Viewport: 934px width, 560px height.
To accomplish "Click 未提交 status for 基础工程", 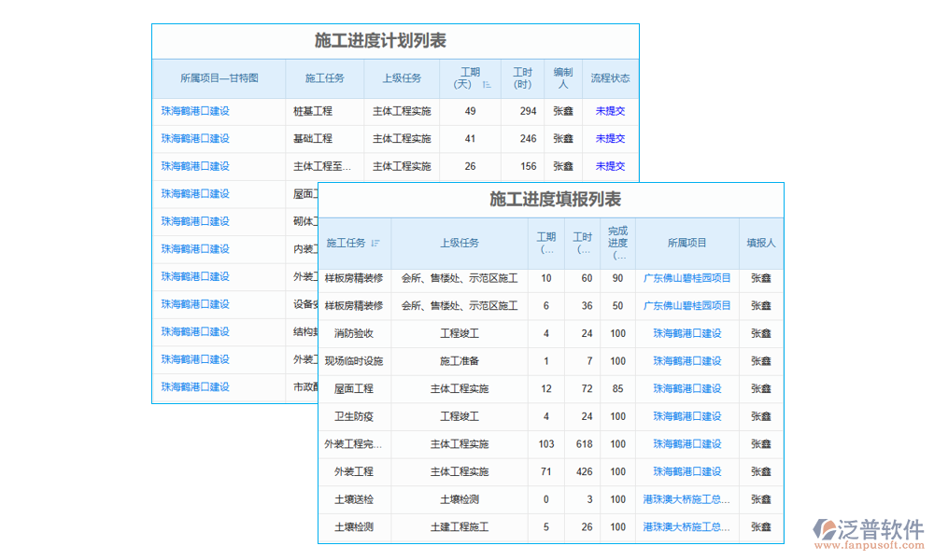I will (x=610, y=138).
